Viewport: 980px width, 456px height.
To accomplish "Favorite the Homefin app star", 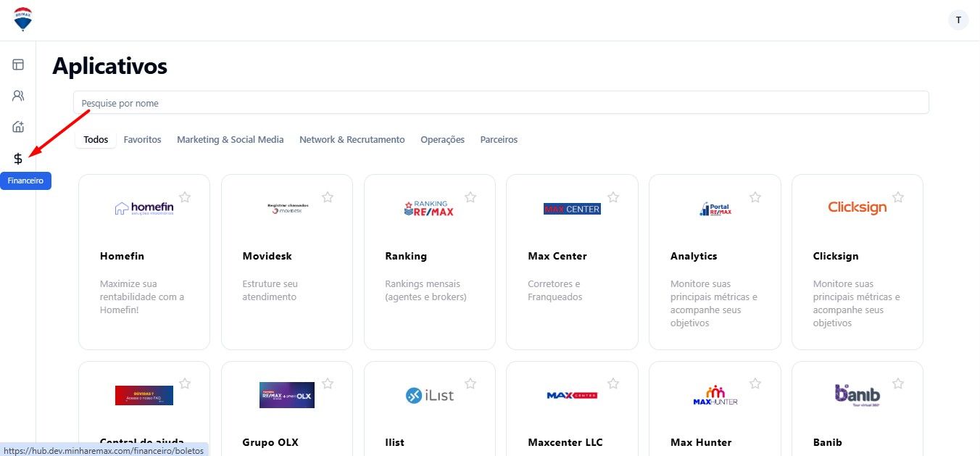I will [x=185, y=196].
